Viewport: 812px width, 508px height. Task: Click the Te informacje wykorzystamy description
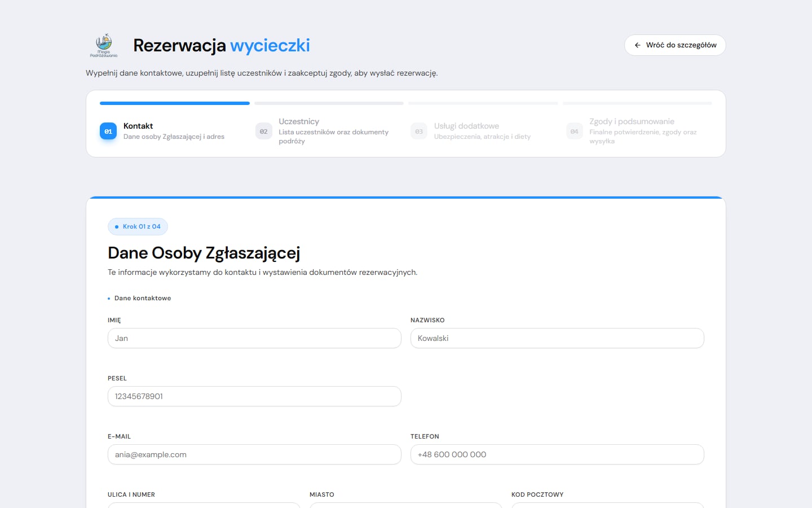(x=263, y=272)
